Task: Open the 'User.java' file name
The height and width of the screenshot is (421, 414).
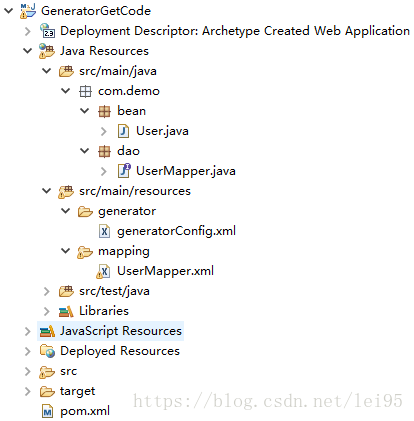Action: (x=162, y=131)
